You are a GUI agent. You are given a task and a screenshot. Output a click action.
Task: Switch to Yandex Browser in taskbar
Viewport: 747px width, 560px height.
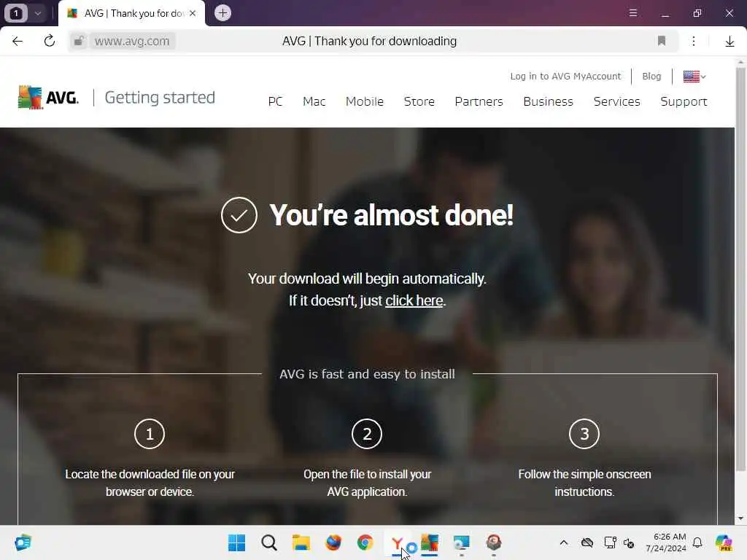click(x=398, y=542)
